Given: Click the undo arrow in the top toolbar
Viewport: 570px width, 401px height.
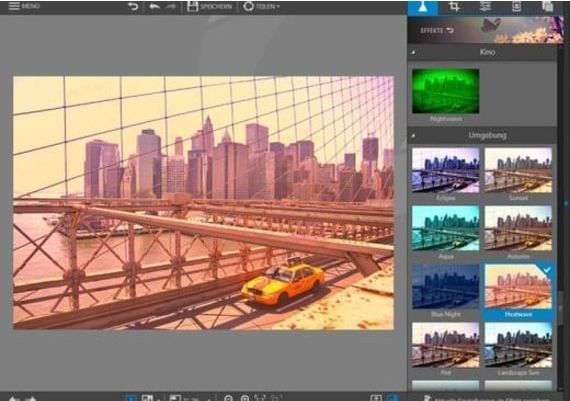Looking at the screenshot, I should (x=154, y=6).
